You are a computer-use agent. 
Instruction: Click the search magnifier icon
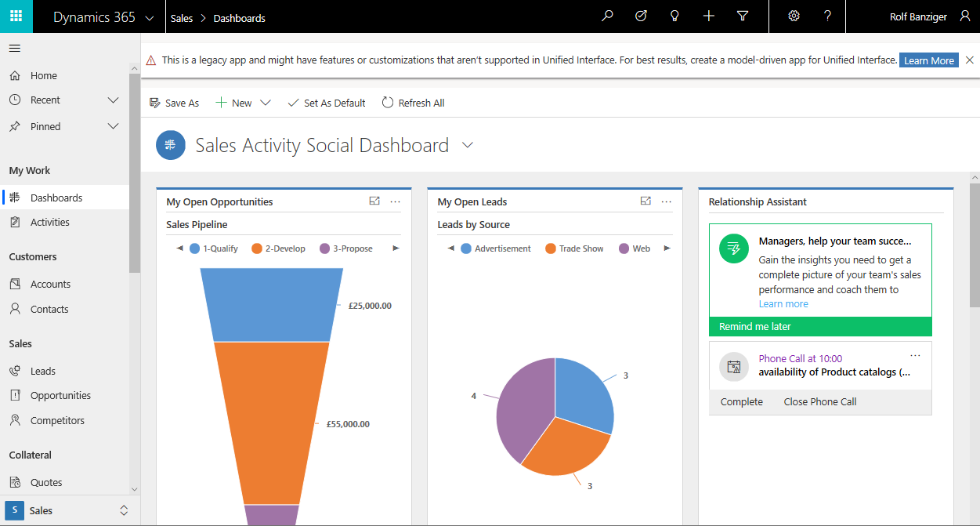607,16
